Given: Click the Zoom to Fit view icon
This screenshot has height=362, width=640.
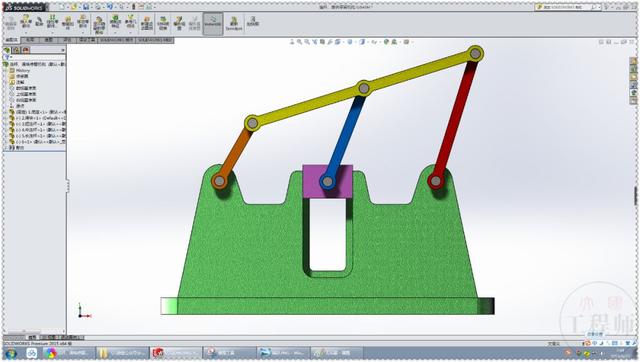Looking at the screenshot, I should 293,42.
